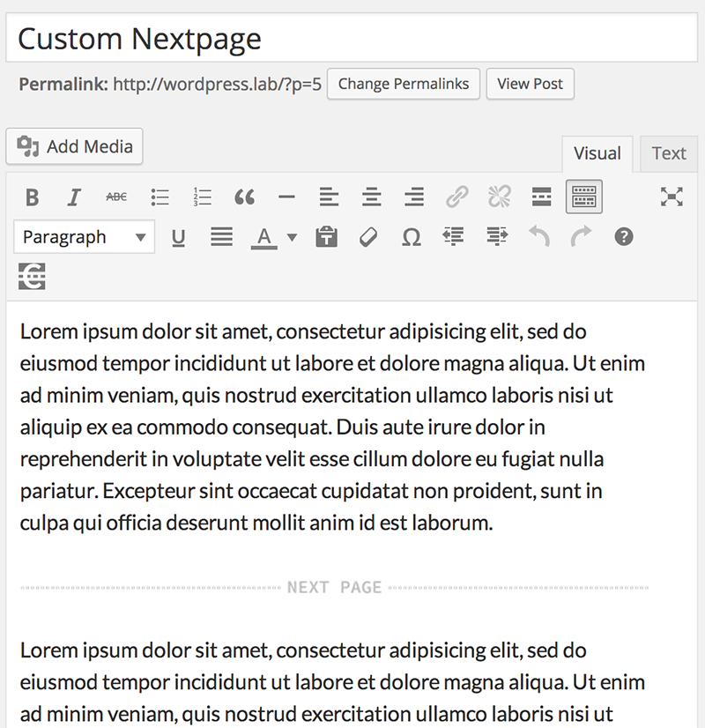Image resolution: width=705 pixels, height=728 pixels.
Task: Open the special character picker
Action: click(411, 236)
